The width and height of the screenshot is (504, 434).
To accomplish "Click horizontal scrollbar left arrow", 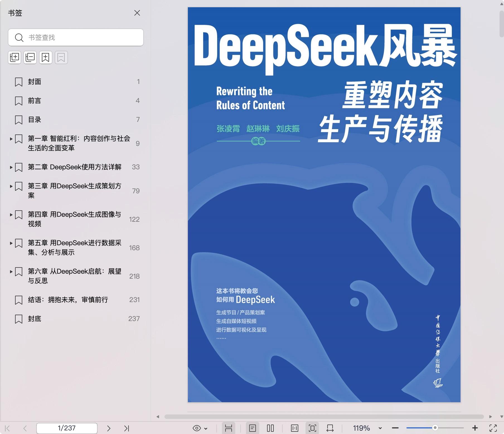I will coord(158,417).
